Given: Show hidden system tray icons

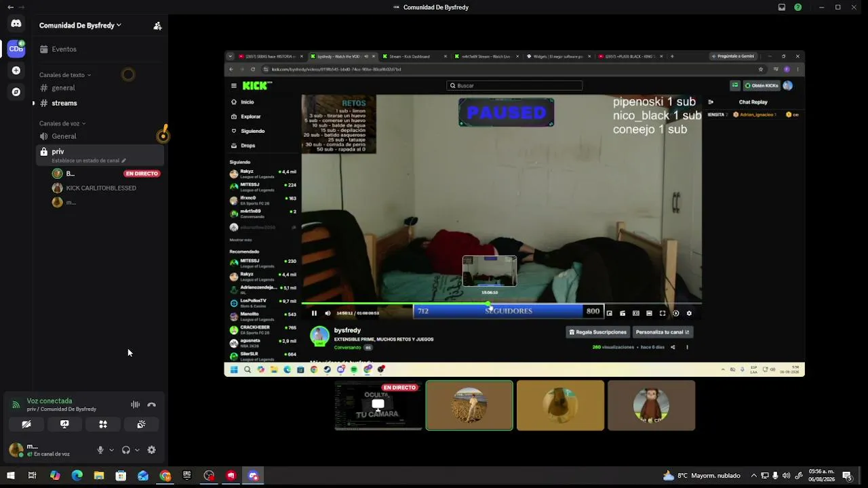Looking at the screenshot, I should [753, 476].
